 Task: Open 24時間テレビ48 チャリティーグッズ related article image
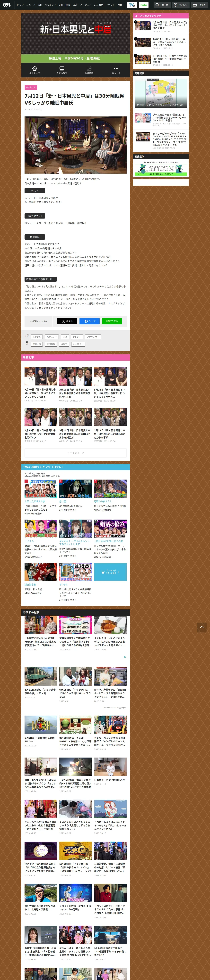[x=161, y=93]
